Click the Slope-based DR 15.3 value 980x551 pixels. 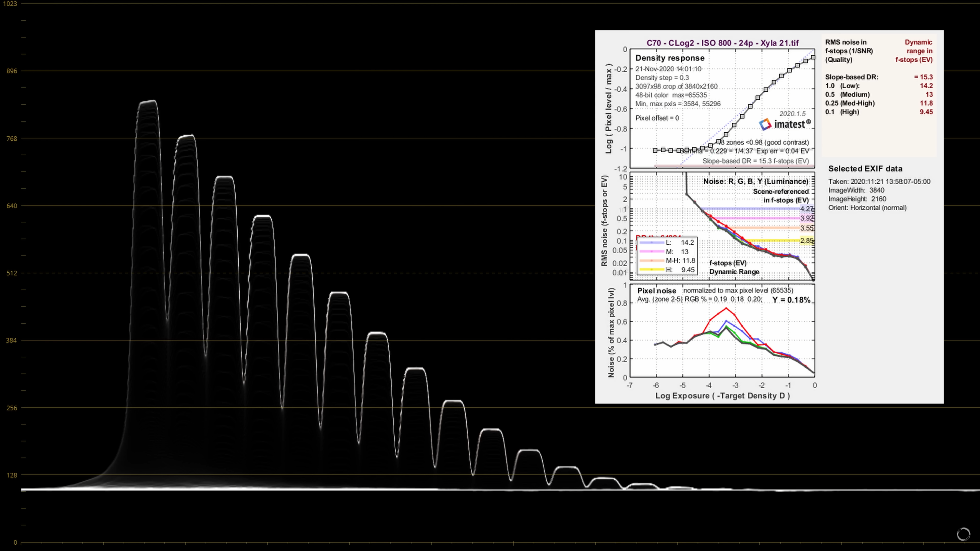(x=923, y=77)
